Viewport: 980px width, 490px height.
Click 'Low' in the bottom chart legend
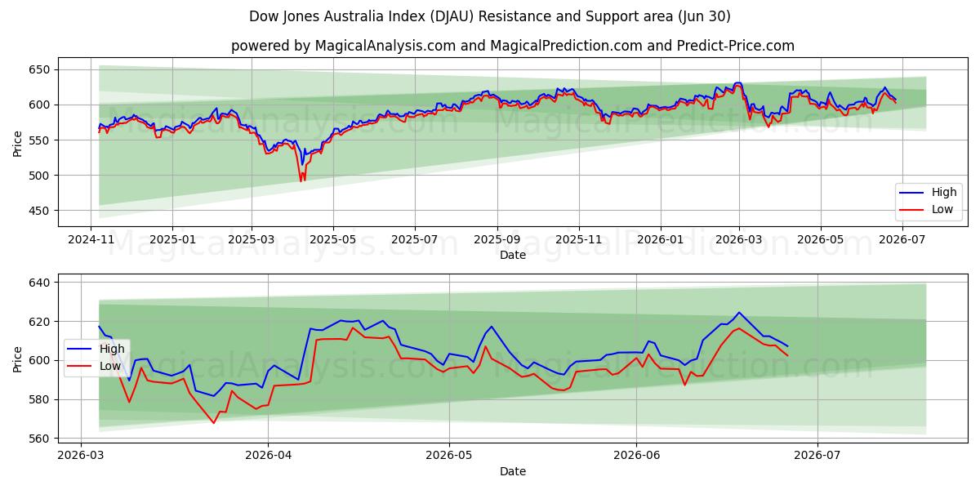111,366
